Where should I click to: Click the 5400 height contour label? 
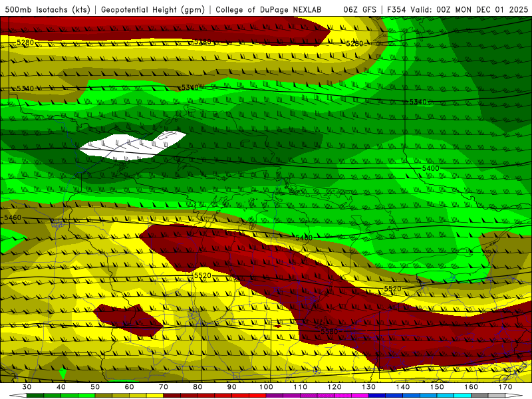[x=430, y=168]
